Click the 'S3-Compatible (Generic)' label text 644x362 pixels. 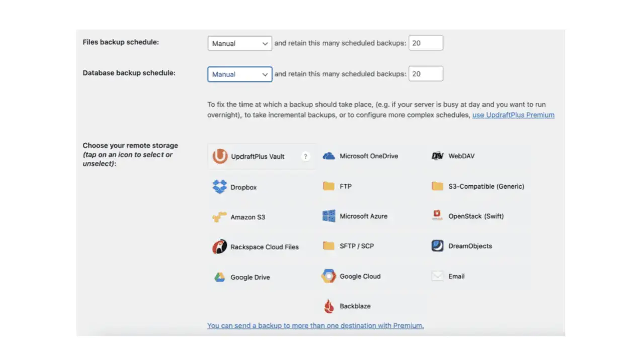click(487, 186)
